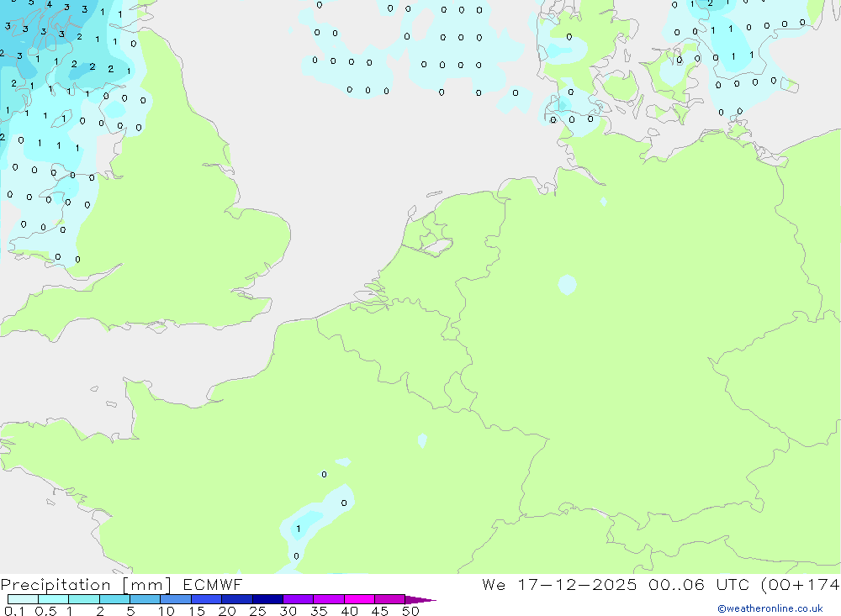Click the legend scale label 30
The width and height of the screenshot is (841, 616).
288,611
